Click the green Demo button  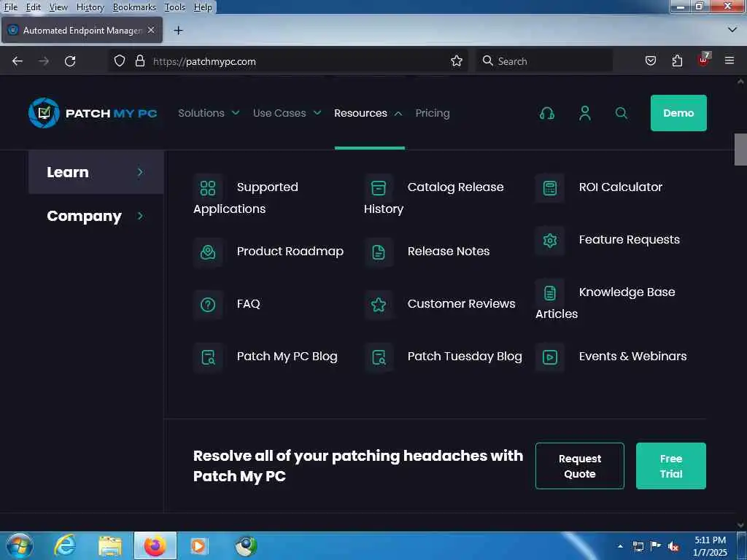tap(678, 113)
